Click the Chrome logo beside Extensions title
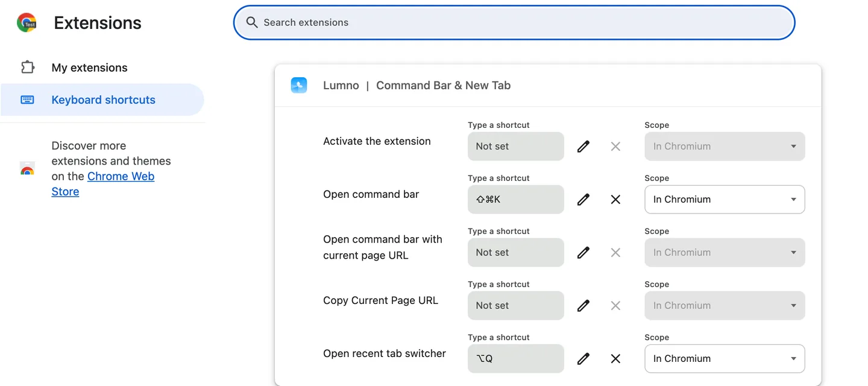The image size is (868, 386). [27, 22]
